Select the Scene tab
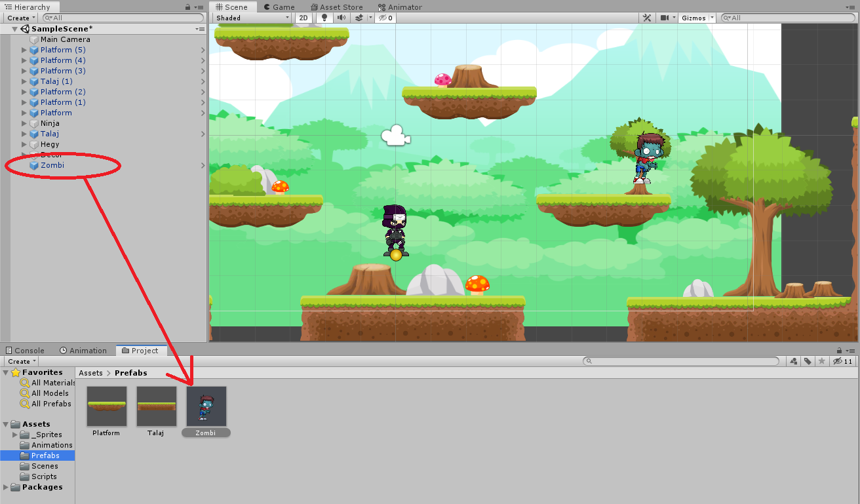This screenshot has width=860, height=504. [x=232, y=7]
